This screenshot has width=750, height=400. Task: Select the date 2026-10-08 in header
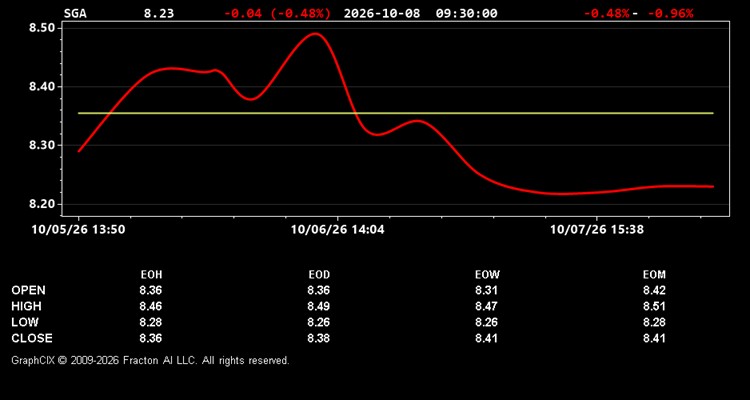pos(382,13)
